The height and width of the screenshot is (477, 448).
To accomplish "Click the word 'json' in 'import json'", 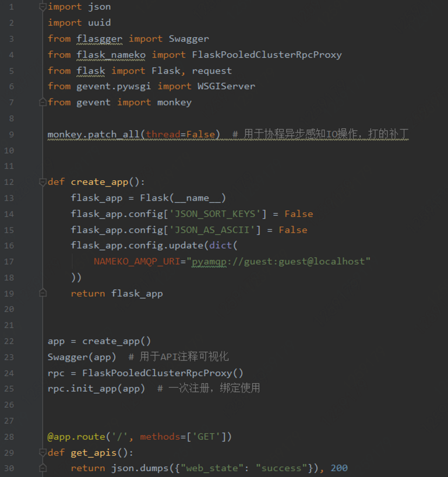I will [x=100, y=6].
